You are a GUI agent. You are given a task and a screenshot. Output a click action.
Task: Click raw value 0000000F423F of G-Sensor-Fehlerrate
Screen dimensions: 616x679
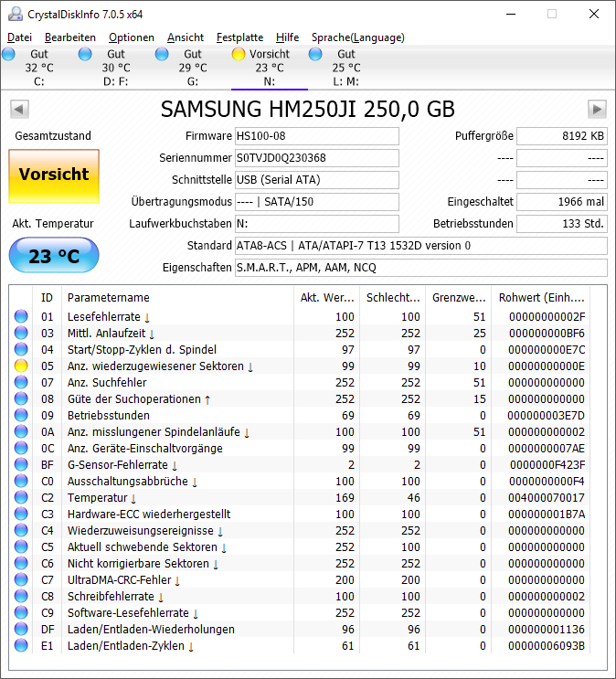pyautogui.click(x=547, y=464)
